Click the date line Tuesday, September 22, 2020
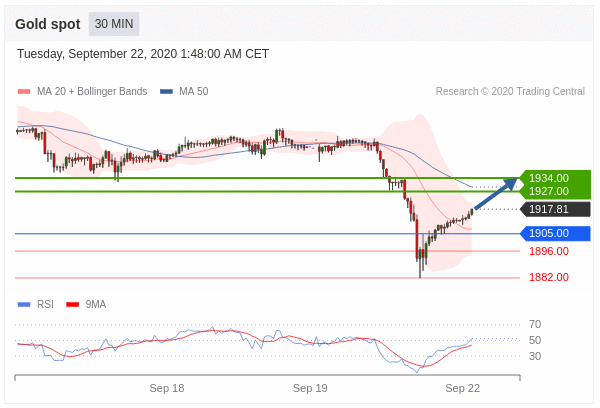Viewport: 600px width, 408px height. 143,54
